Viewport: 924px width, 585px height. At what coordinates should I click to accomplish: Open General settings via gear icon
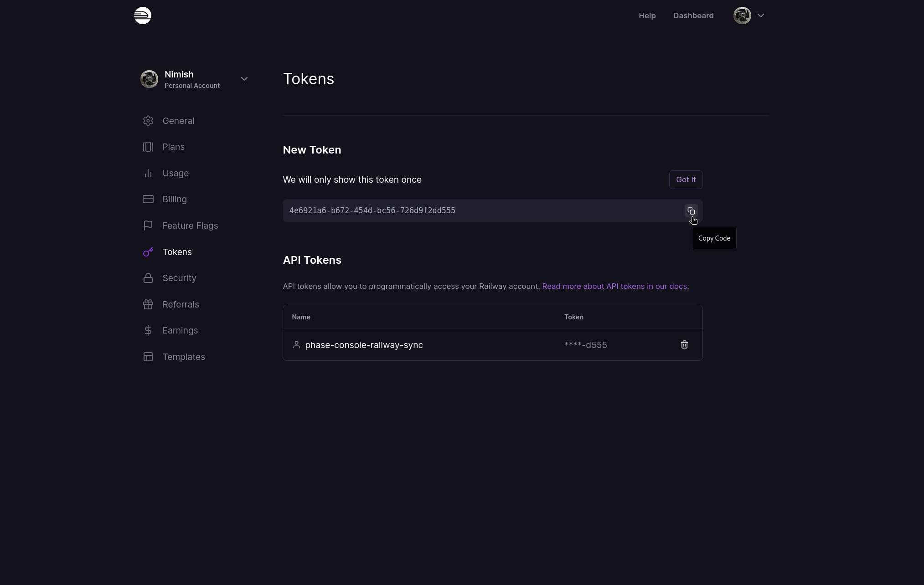pyautogui.click(x=148, y=121)
